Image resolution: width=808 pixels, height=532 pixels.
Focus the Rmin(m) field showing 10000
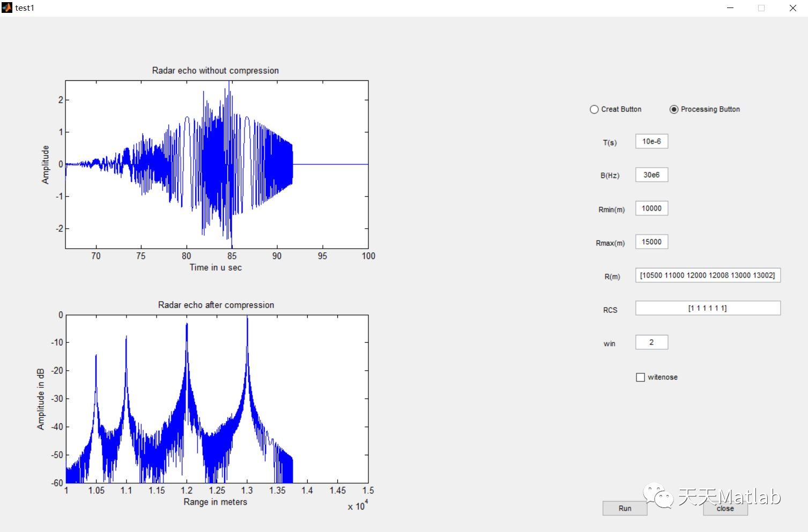651,208
